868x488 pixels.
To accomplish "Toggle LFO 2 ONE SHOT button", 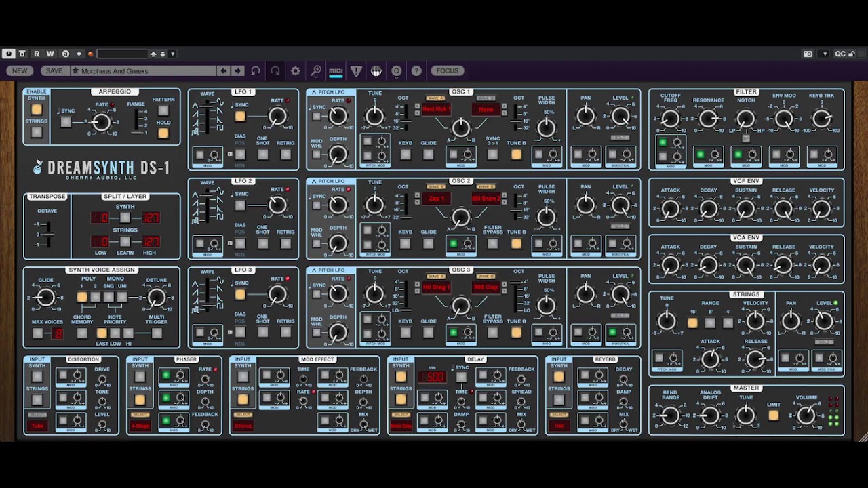I will click(262, 243).
